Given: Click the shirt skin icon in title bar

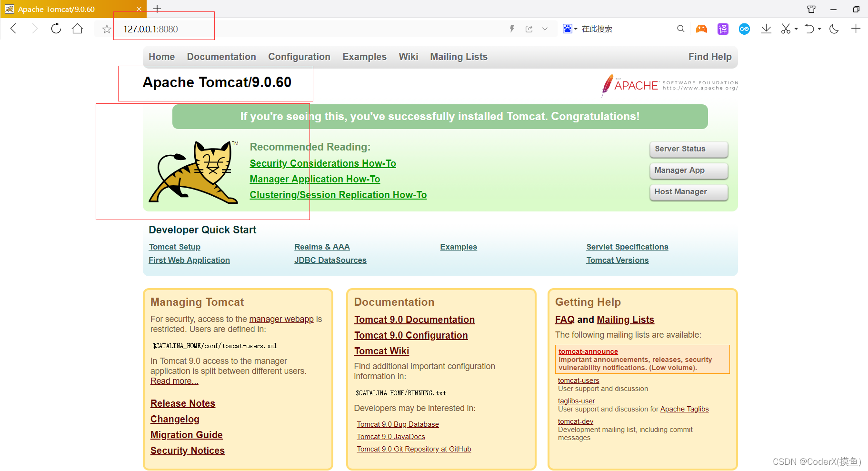Looking at the screenshot, I should 811,9.
